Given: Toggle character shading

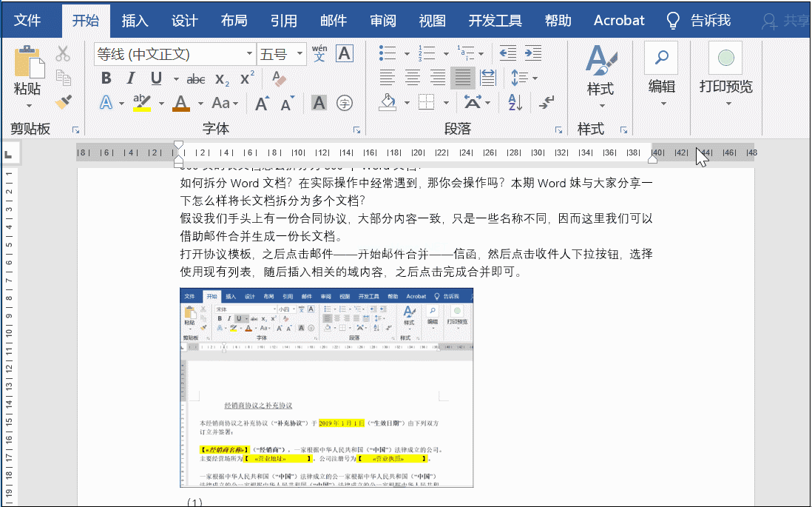Looking at the screenshot, I should coord(319,103).
